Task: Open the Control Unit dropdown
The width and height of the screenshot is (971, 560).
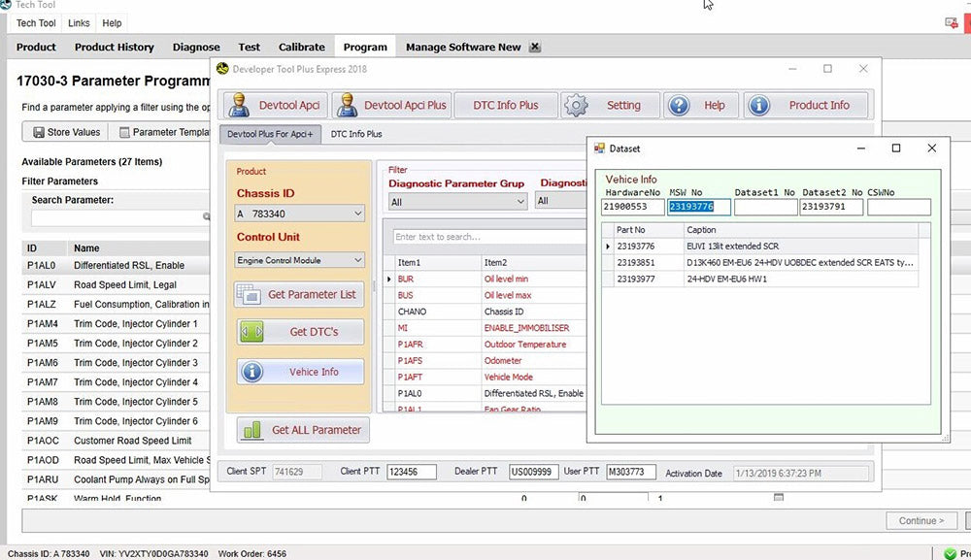Action: coord(357,260)
